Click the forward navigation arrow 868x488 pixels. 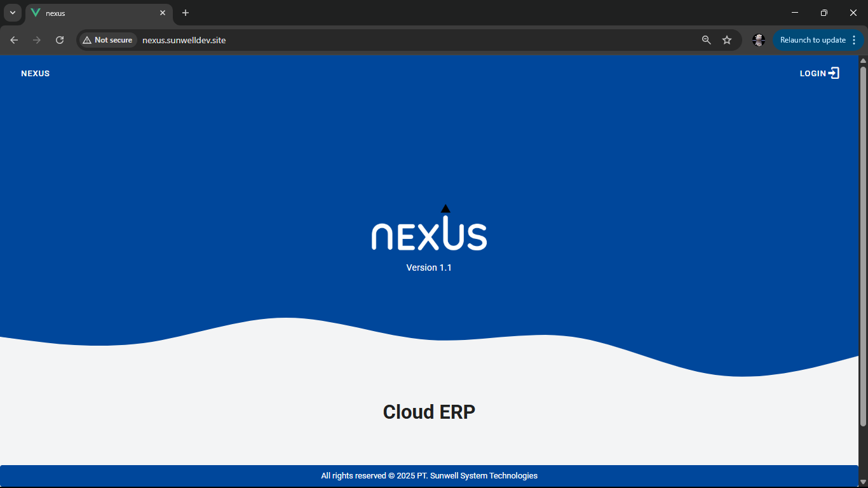tap(37, 40)
